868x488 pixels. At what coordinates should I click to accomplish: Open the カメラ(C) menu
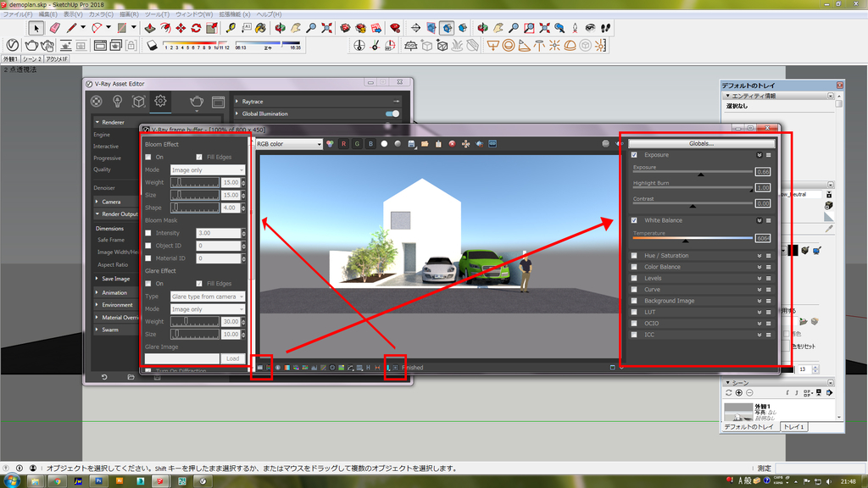[x=101, y=14]
